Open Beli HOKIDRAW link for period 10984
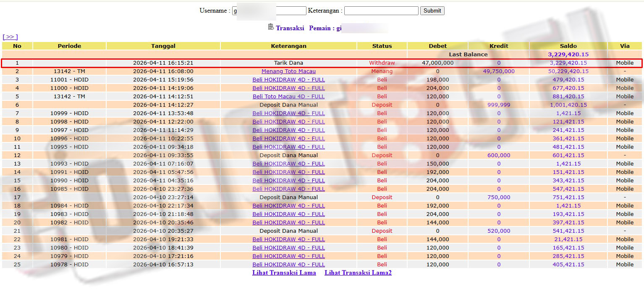Viewport: 644px width, 292px height. click(288, 206)
